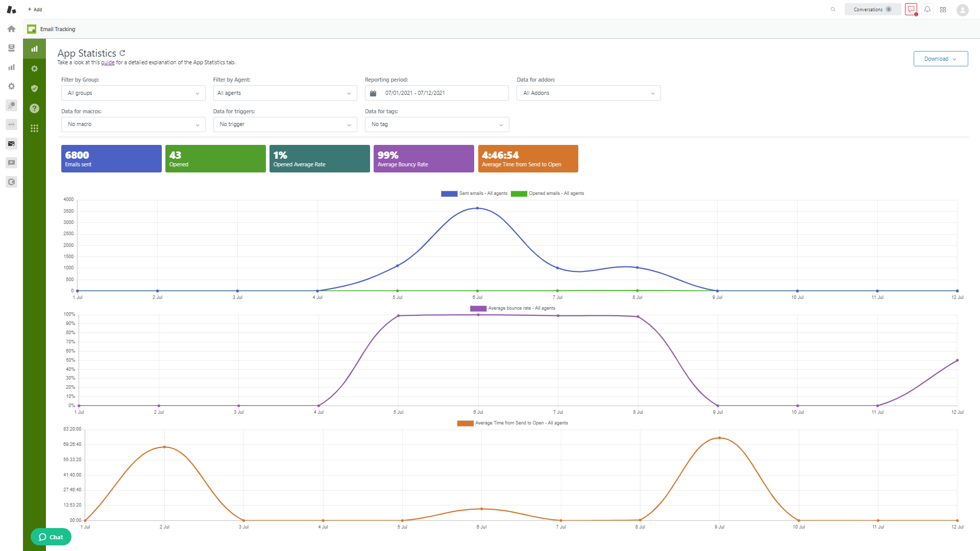Open the notifications bell icon
This screenshot has height=551, width=980.
click(x=927, y=9)
